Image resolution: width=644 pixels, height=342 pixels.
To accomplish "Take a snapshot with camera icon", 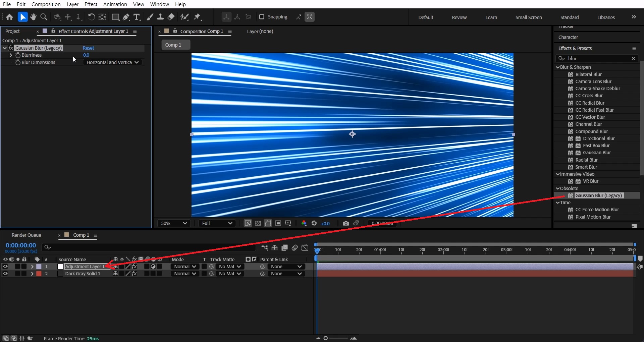I will pos(346,223).
